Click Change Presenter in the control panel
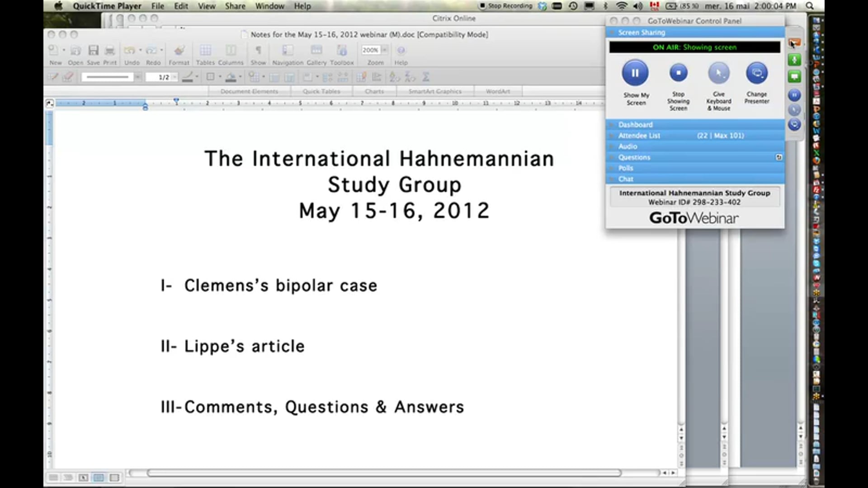 coord(756,72)
